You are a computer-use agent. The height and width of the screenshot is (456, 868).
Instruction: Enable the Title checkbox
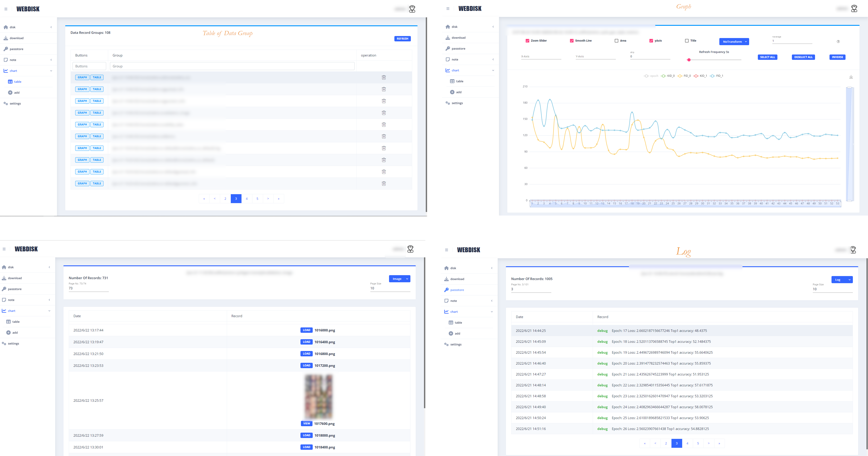[687, 41]
